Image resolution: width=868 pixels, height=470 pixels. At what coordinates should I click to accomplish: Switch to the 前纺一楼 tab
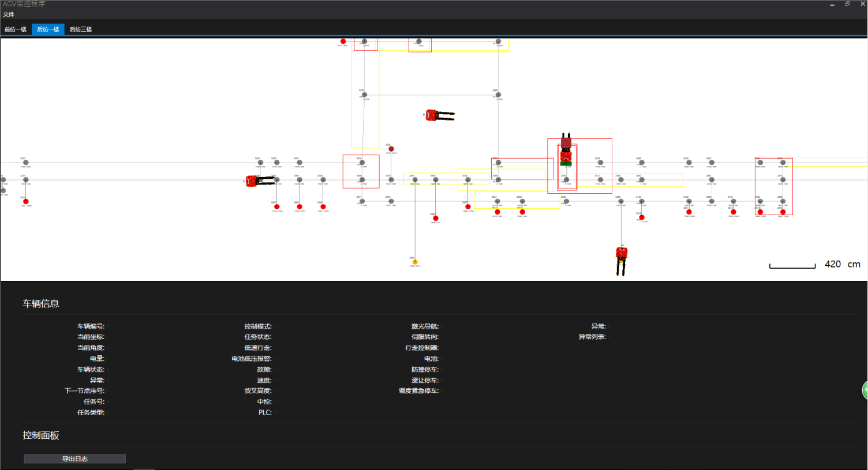16,29
